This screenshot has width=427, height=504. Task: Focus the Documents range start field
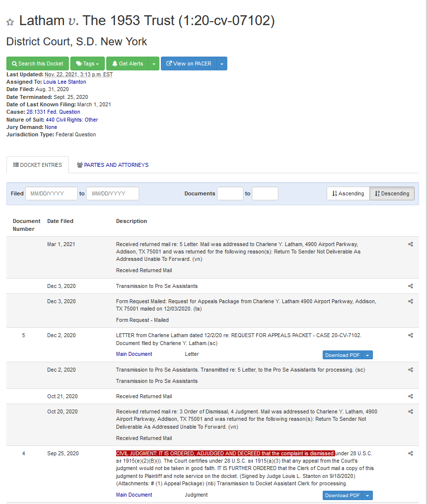(x=230, y=193)
